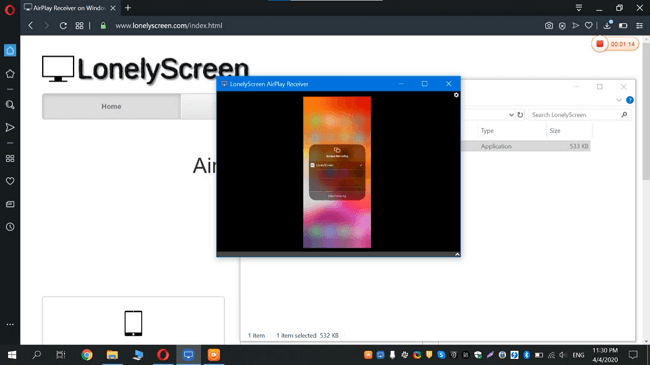This screenshot has width=650, height=365.
Task: Open Opera Speed Dial grid button
Action: [x=79, y=25]
